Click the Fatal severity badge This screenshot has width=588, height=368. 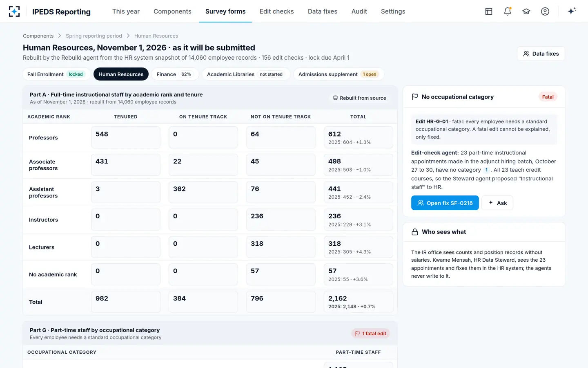(548, 97)
